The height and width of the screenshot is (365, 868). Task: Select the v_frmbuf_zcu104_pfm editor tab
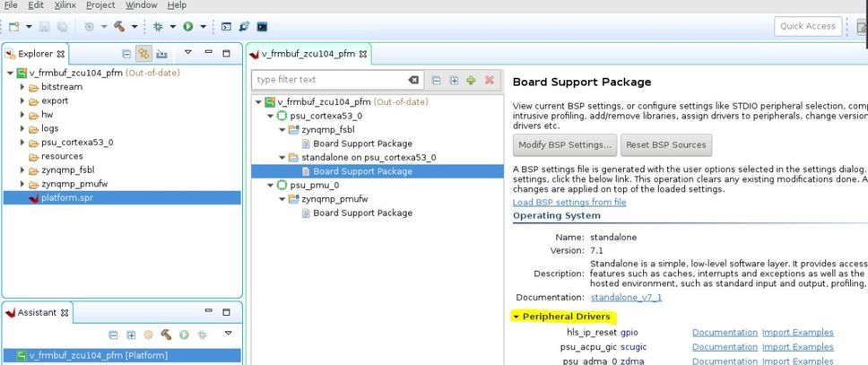(308, 55)
